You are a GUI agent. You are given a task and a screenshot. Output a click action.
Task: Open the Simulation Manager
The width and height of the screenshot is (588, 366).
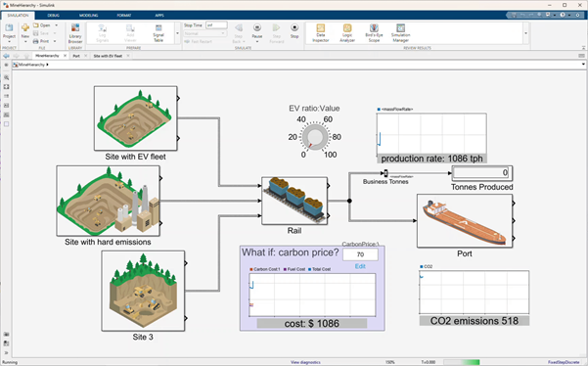[x=400, y=33]
